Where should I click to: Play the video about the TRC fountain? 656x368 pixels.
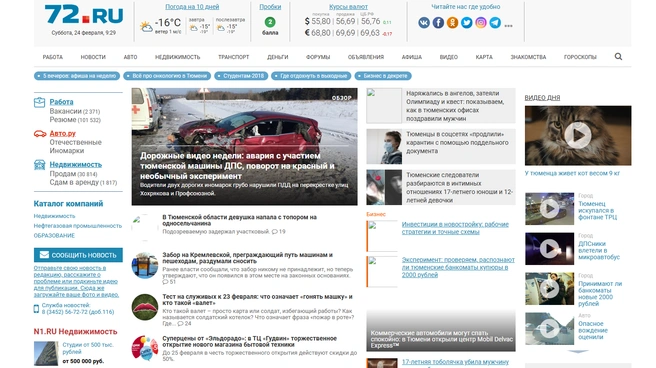549,208
